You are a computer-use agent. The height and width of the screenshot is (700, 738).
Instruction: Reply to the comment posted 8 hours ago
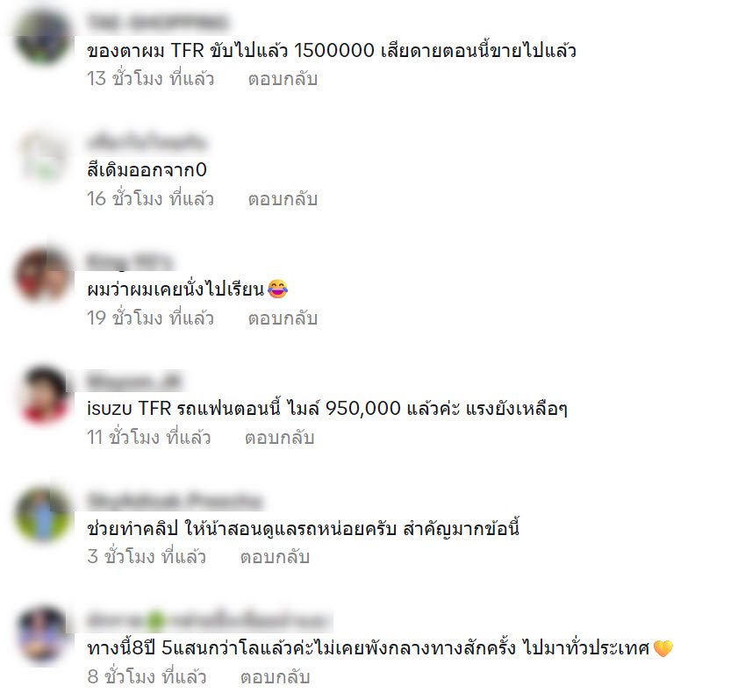pos(276,677)
